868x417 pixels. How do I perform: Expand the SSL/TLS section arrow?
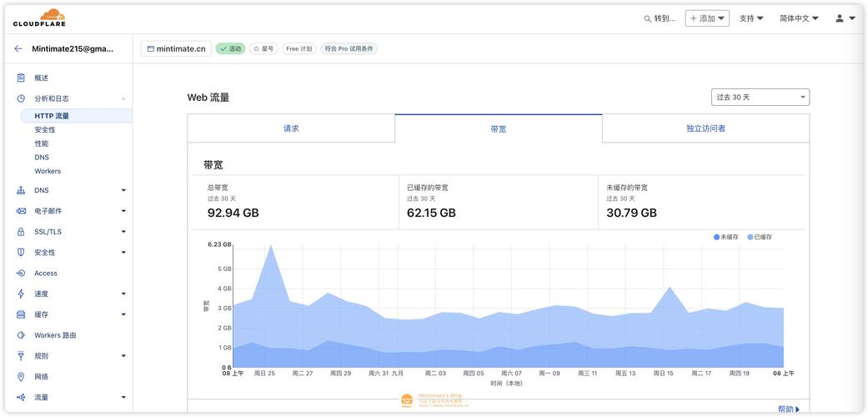pyautogui.click(x=123, y=232)
